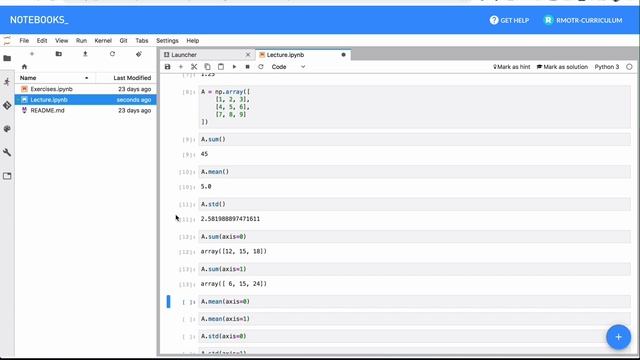The image size is (640, 360).
Task: Run the selected cell
Action: tap(234, 67)
